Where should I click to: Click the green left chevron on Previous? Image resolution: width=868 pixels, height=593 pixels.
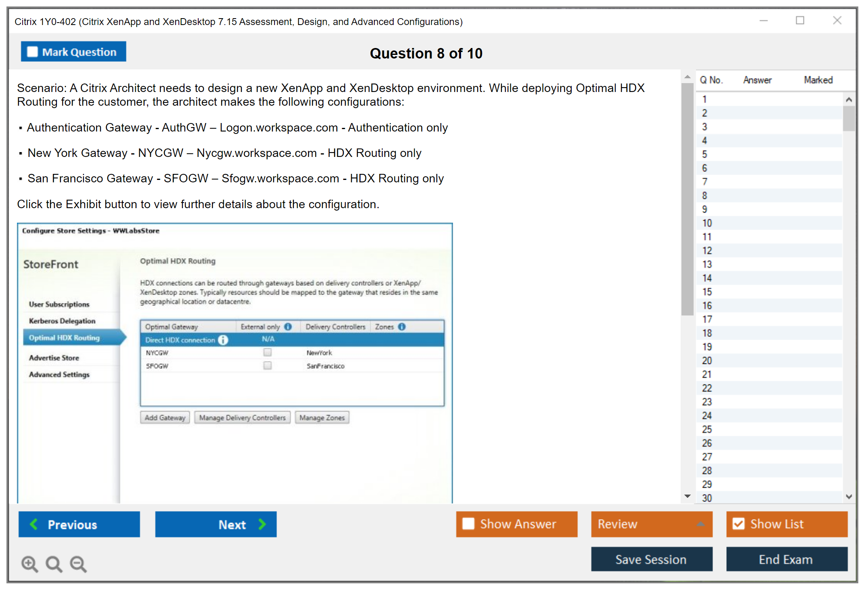tap(34, 524)
